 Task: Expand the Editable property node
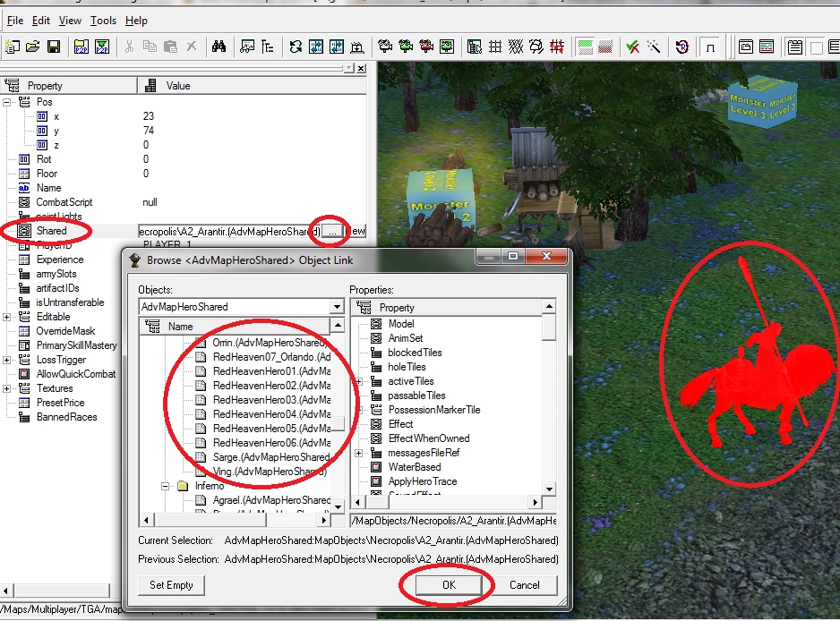point(6,317)
